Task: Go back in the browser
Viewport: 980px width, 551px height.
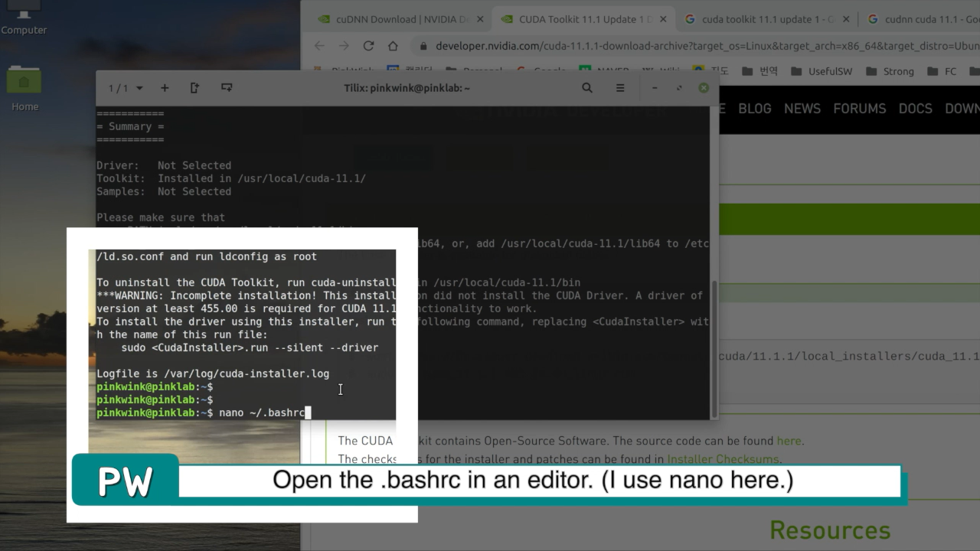Action: 319,46
